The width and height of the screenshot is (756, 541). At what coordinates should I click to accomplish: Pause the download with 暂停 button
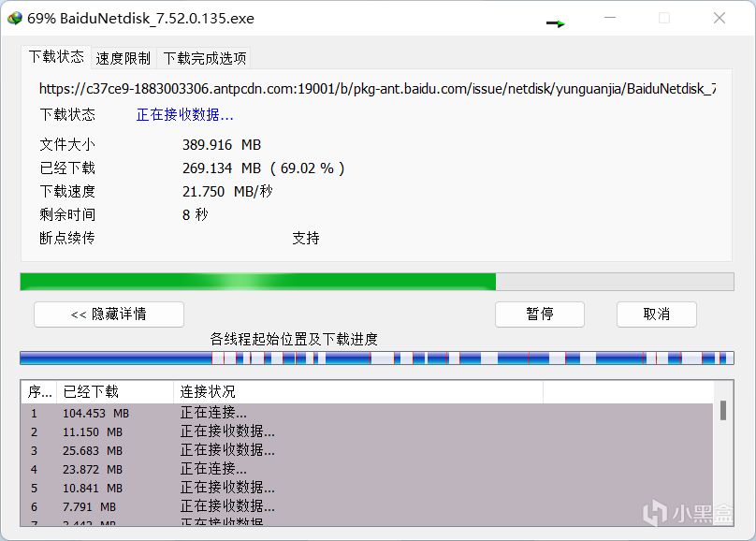[540, 314]
